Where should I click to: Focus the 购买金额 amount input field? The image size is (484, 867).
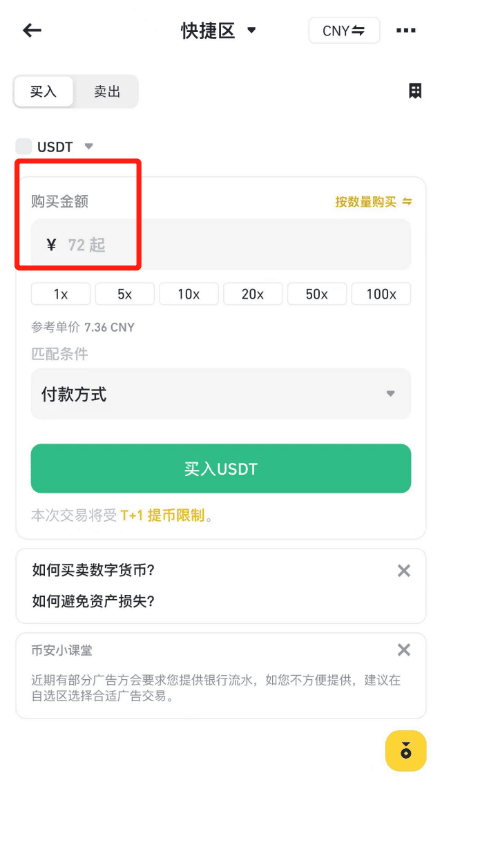click(x=221, y=244)
